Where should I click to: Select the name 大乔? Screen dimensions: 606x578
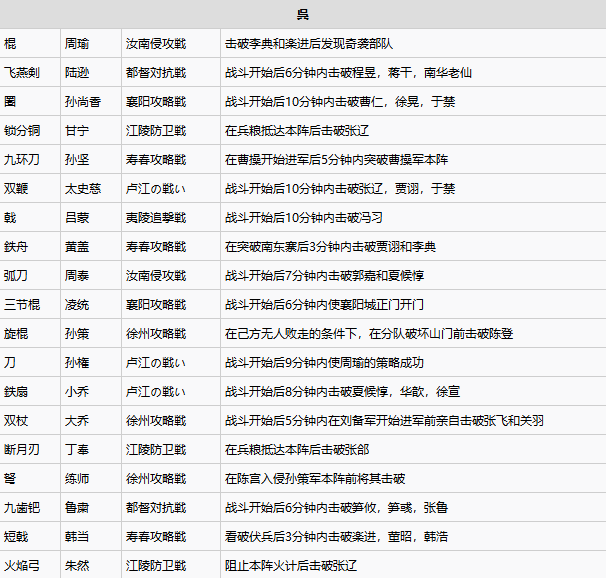(x=77, y=420)
